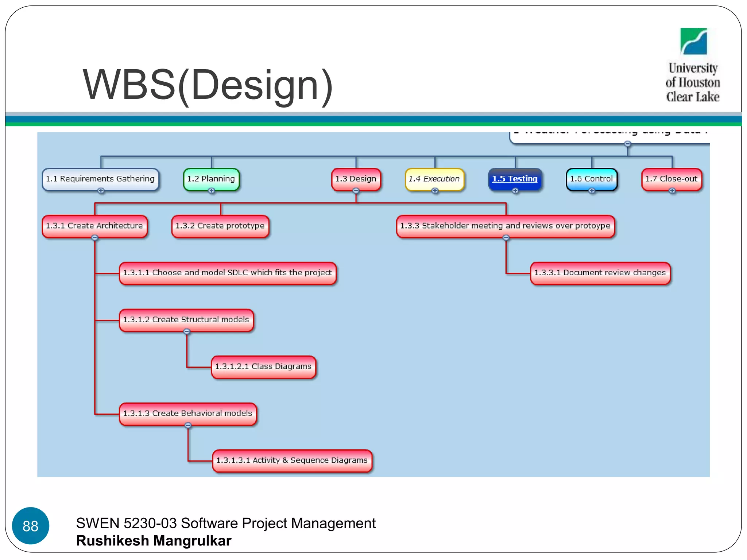The image size is (747, 560).
Task: Collapse the 1.3.1 Create Architecture node
Action: click(x=95, y=238)
